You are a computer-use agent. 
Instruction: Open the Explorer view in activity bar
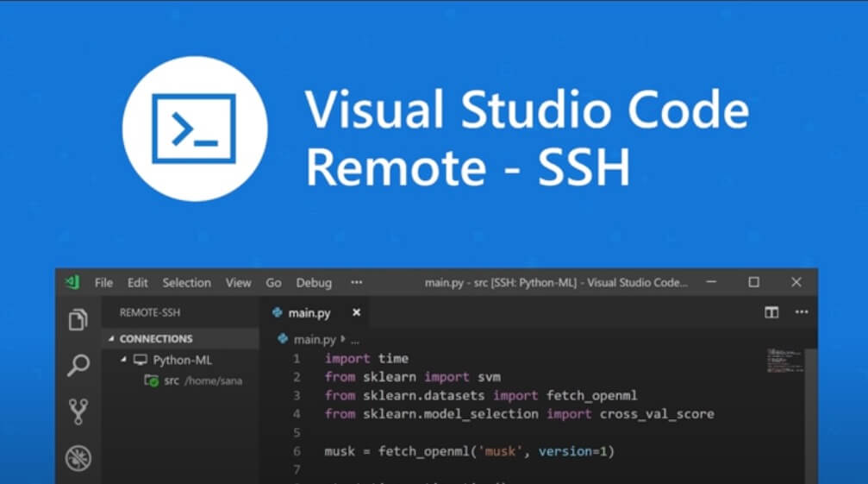click(x=78, y=319)
